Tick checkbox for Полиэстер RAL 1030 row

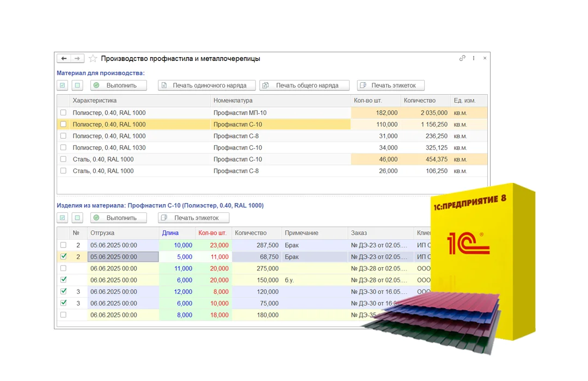pos(63,148)
